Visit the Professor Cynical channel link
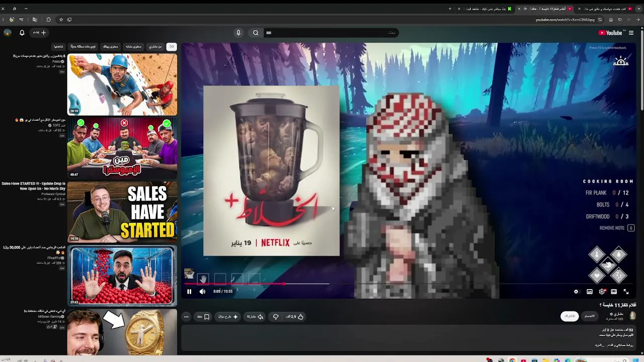The height and width of the screenshot is (362, 644). (53, 194)
